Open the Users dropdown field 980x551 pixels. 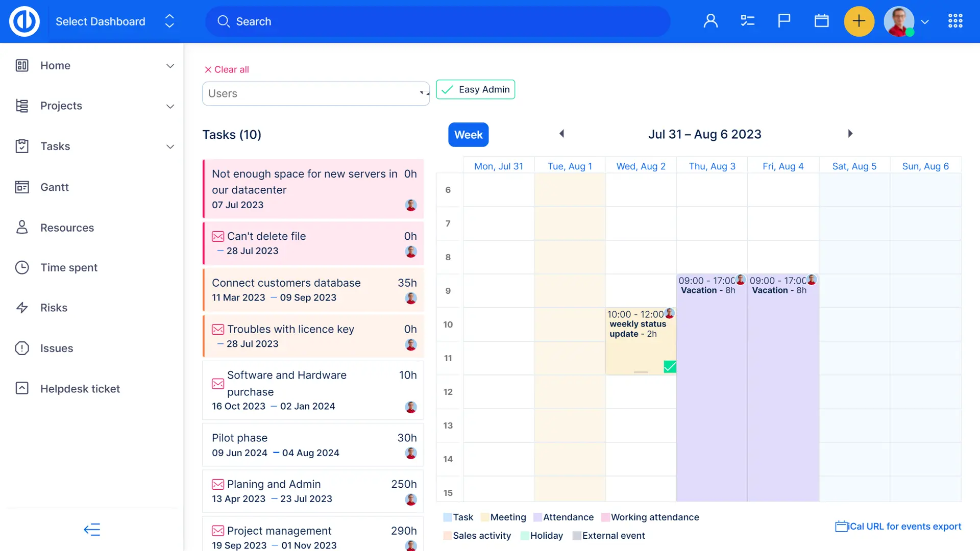pos(315,94)
